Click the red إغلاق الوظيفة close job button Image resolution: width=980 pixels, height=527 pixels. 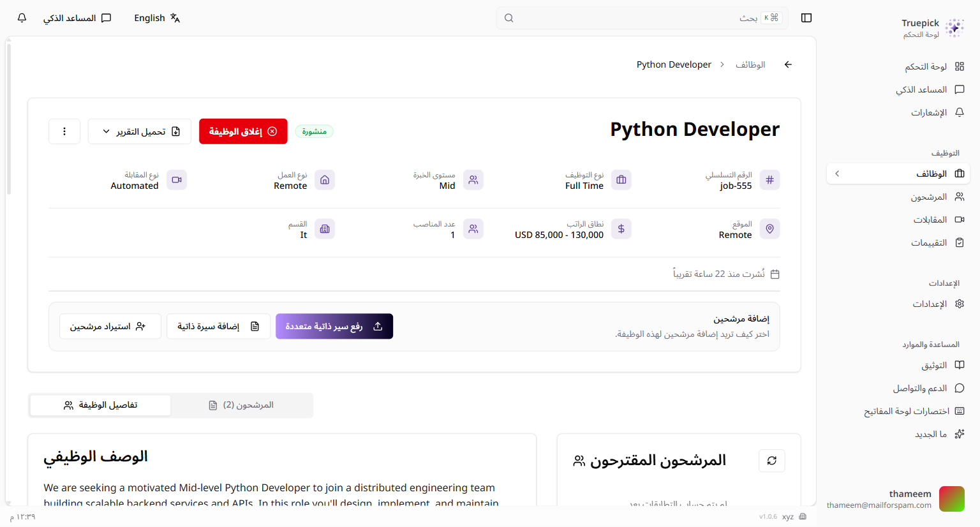point(243,131)
